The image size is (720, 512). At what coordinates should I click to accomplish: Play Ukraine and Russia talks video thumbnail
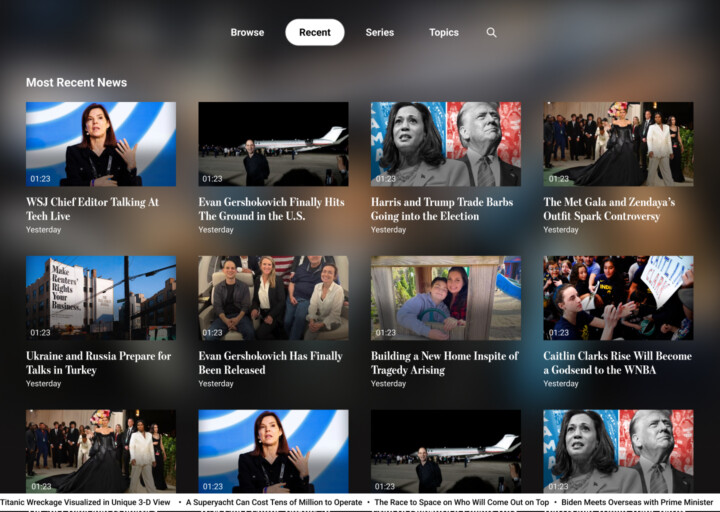101,298
